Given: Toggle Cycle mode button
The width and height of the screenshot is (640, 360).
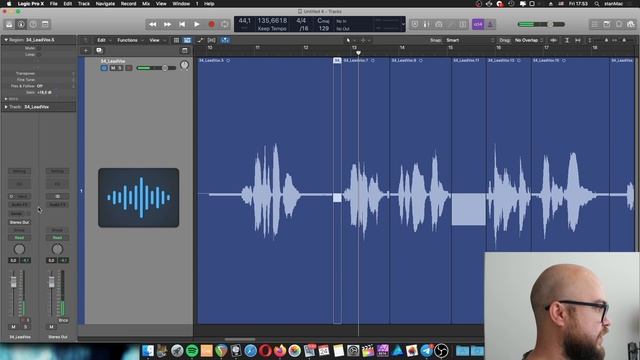Looking at the screenshot, I should [x=224, y=24].
